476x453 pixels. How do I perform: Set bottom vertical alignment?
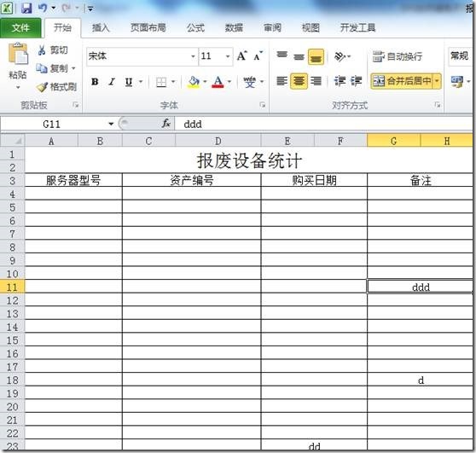316,57
